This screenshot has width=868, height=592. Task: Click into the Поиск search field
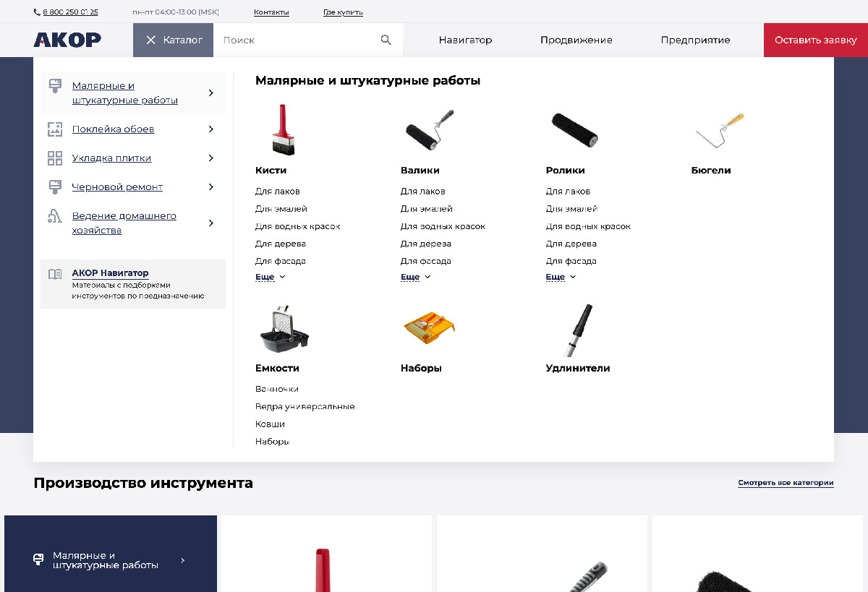click(x=297, y=40)
